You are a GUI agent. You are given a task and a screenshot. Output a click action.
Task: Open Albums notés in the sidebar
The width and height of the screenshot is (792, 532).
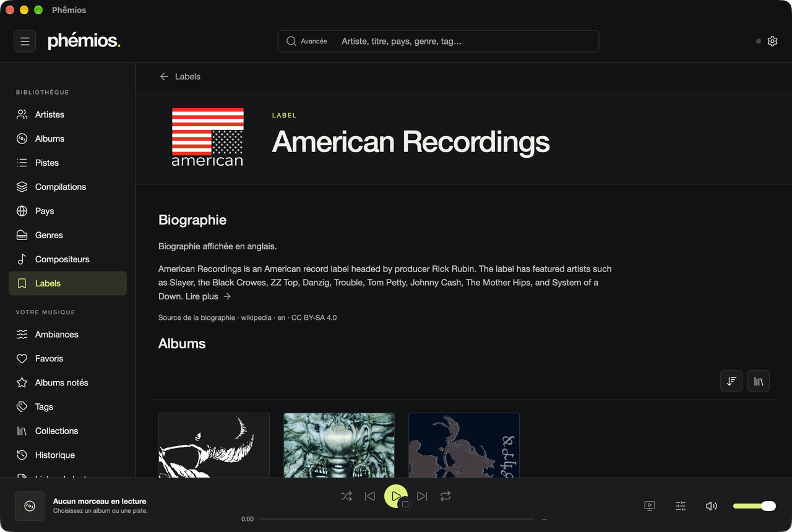68,383
